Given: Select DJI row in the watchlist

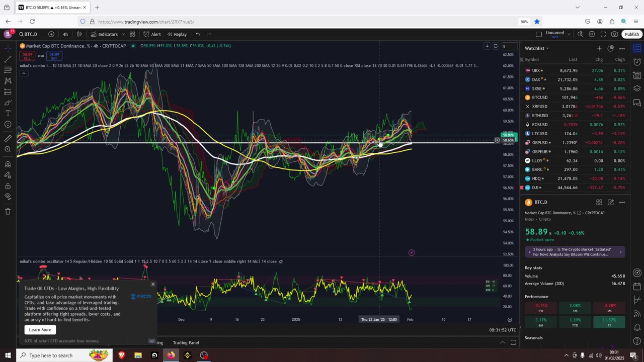Looking at the screenshot, I should (x=575, y=188).
